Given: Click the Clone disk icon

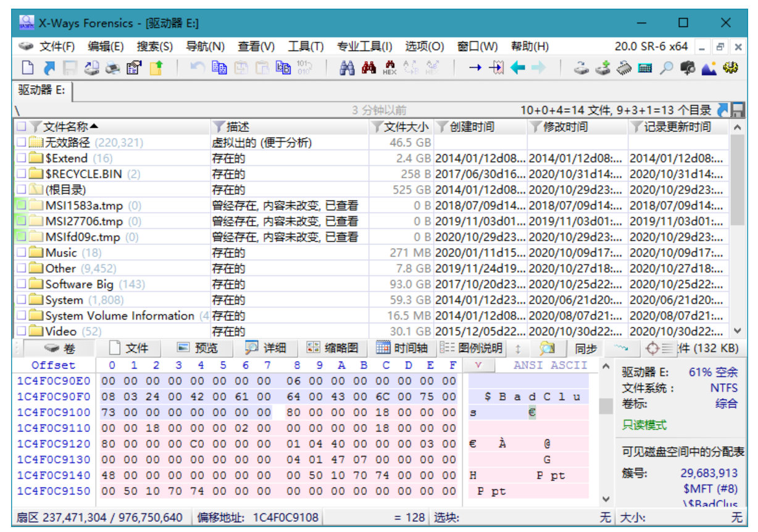Looking at the screenshot, I should tap(581, 69).
